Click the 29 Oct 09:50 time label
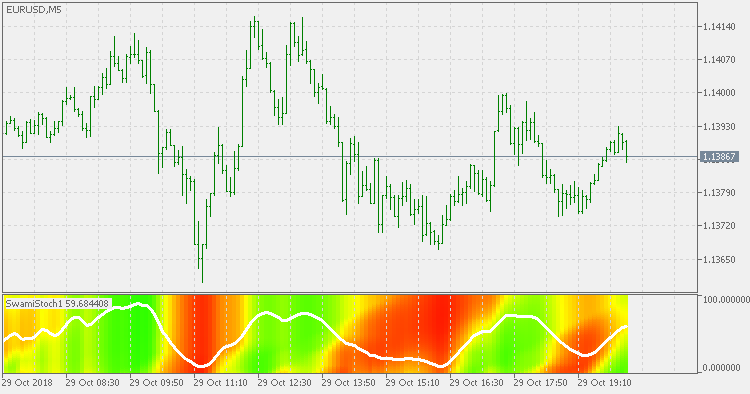The width and height of the screenshot is (750, 394). click(x=156, y=383)
